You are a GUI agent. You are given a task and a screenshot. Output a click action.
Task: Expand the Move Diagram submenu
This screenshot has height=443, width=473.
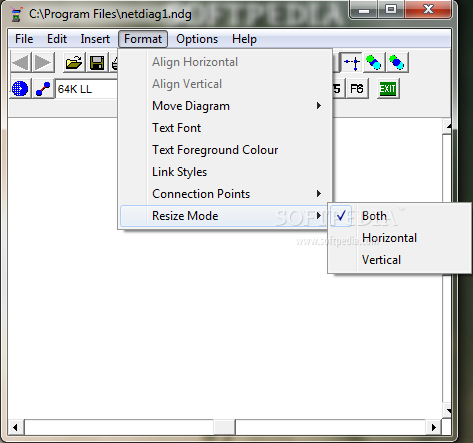(x=225, y=106)
